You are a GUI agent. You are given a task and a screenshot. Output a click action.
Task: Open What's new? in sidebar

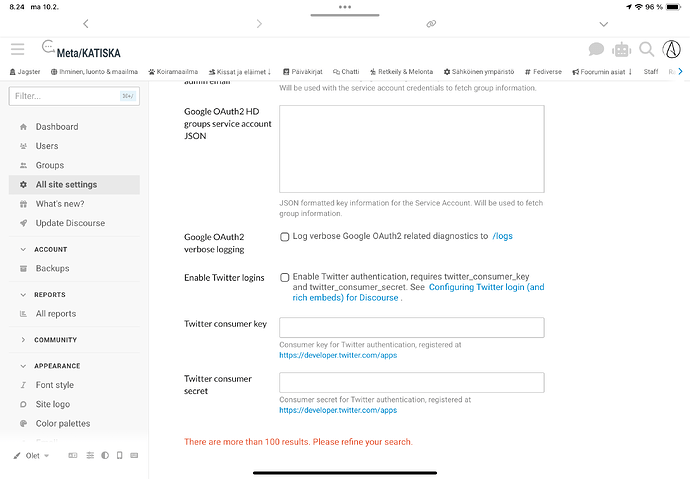(74, 204)
